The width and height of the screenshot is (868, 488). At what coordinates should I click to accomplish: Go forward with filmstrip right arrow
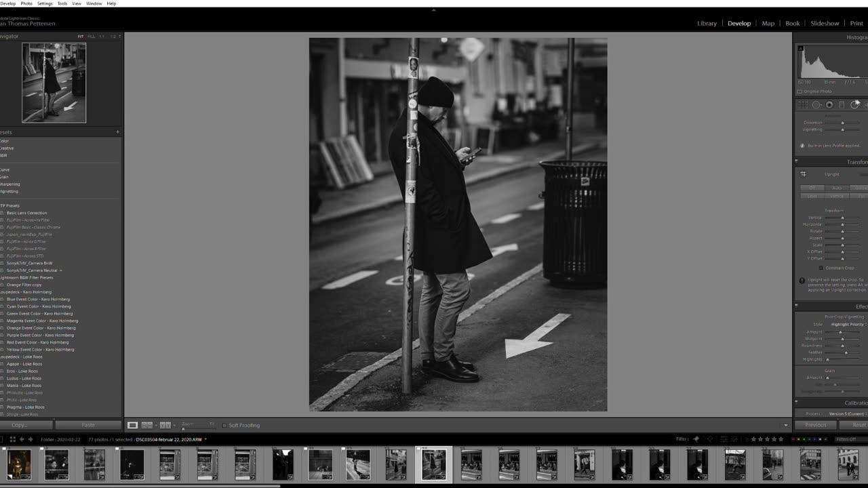(29, 439)
